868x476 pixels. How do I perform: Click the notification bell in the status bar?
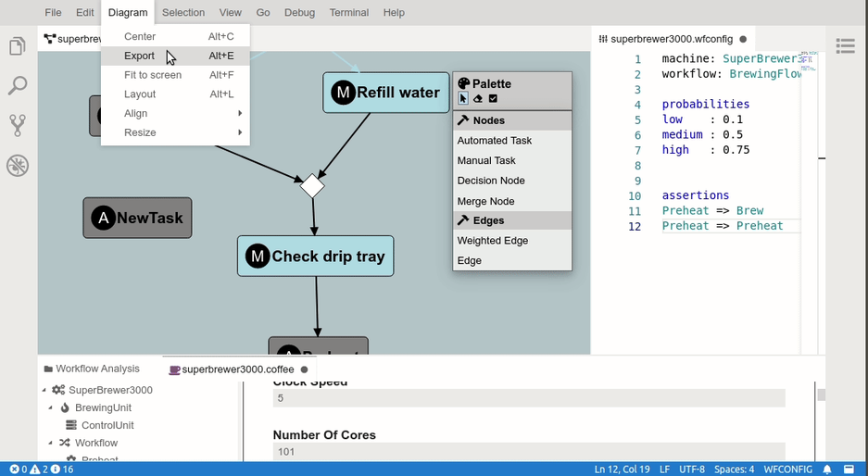(827, 470)
